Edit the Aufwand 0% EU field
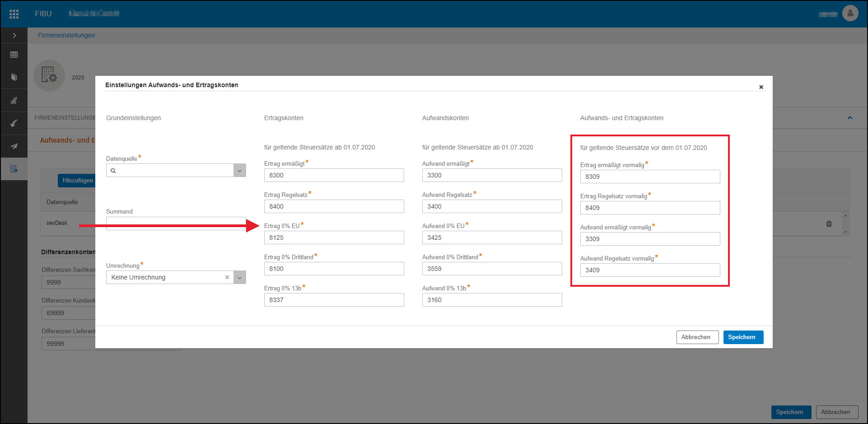 (x=492, y=238)
